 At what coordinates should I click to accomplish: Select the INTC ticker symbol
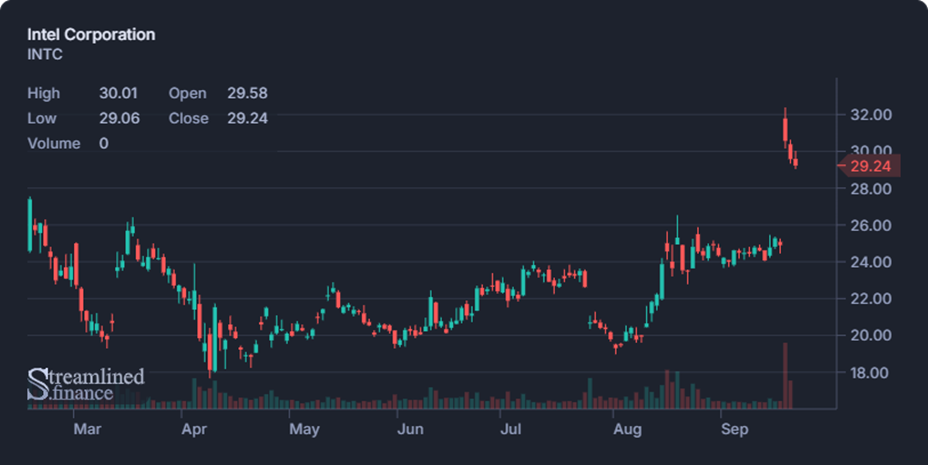(x=45, y=54)
